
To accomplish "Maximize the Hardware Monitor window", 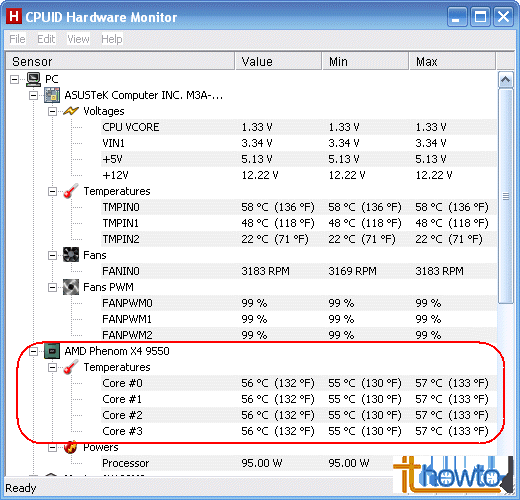I will (480, 16).
